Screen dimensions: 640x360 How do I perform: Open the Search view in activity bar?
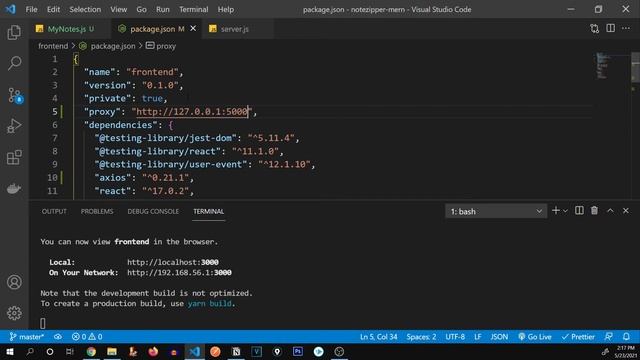[14, 63]
